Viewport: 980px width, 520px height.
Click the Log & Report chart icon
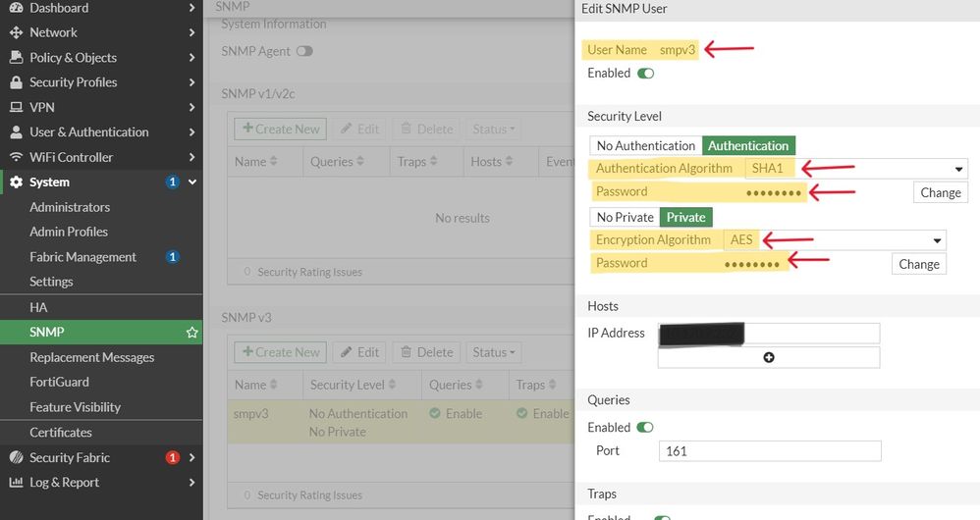click(17, 483)
